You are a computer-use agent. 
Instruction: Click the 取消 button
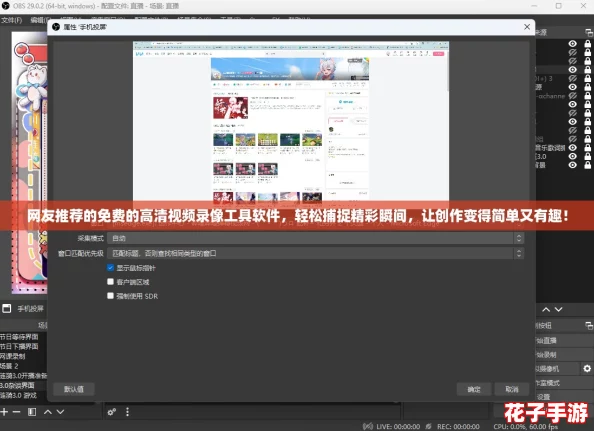click(x=512, y=389)
